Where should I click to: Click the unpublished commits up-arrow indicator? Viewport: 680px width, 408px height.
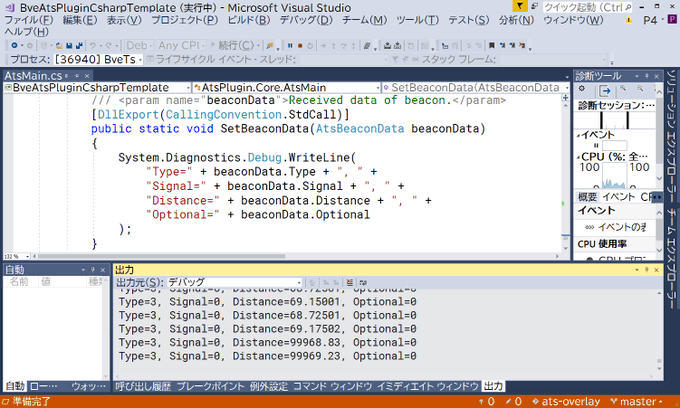(x=487, y=401)
